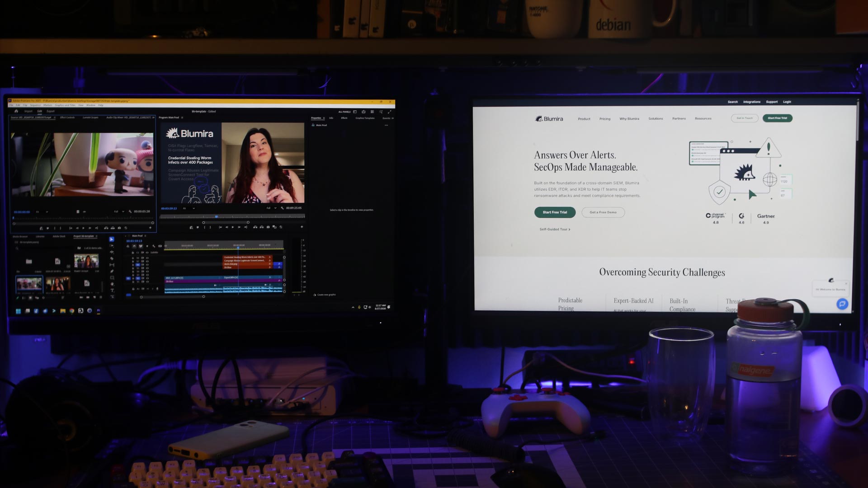
Task: Export a frame from the Program monitor
Action: click(x=268, y=227)
